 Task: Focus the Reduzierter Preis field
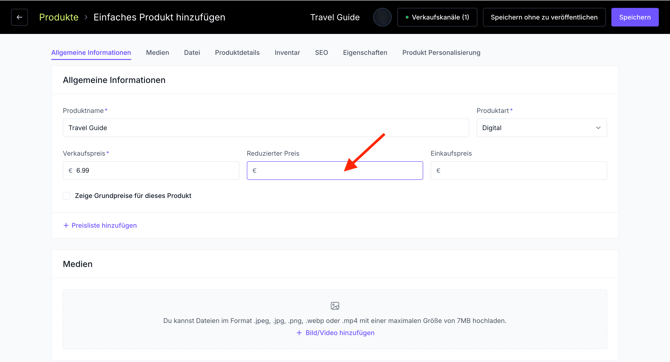click(x=335, y=171)
